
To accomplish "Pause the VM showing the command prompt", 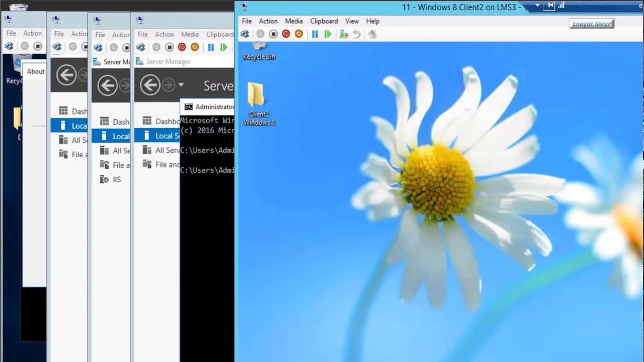I will (211, 47).
